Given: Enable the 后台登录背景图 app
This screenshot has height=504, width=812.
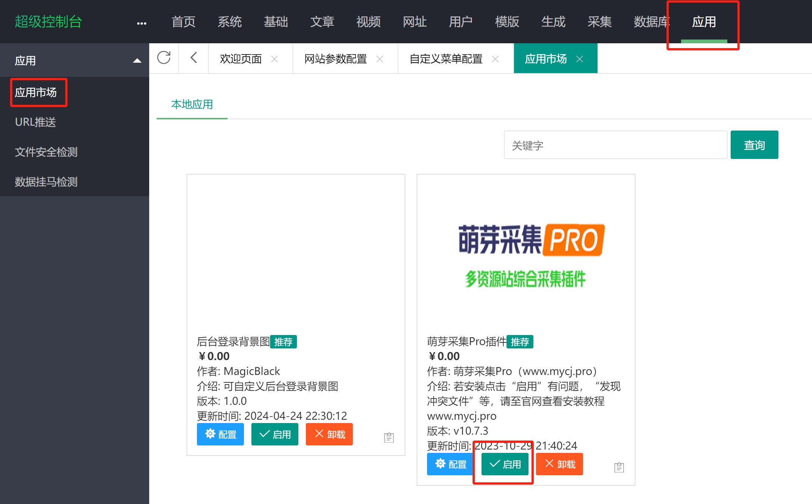Looking at the screenshot, I should pyautogui.click(x=275, y=434).
